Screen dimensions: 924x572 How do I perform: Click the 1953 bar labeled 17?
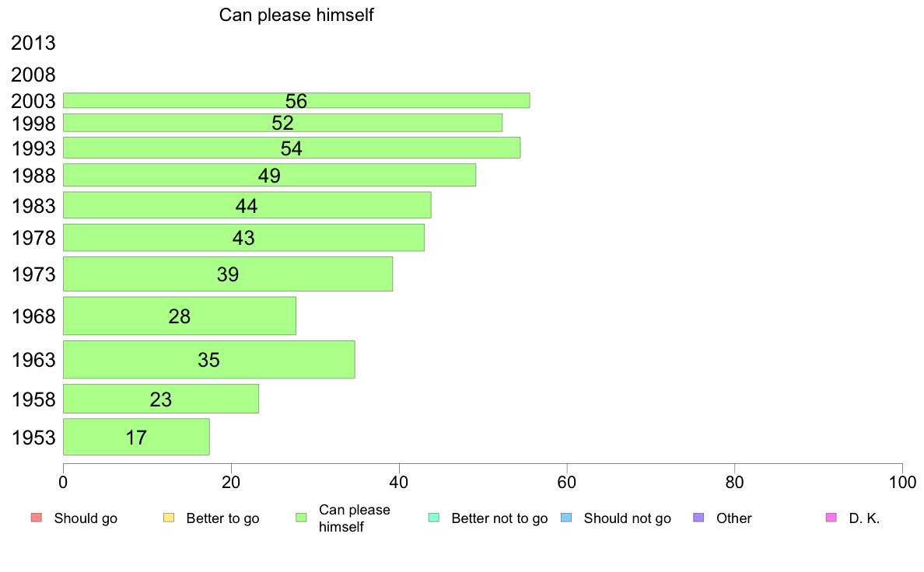tap(136, 437)
